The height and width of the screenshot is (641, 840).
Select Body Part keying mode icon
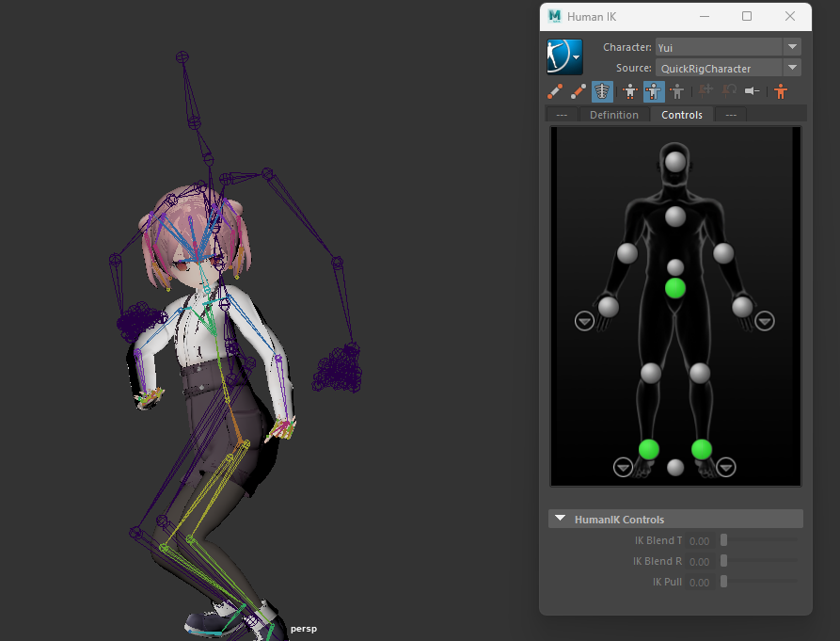point(654,91)
